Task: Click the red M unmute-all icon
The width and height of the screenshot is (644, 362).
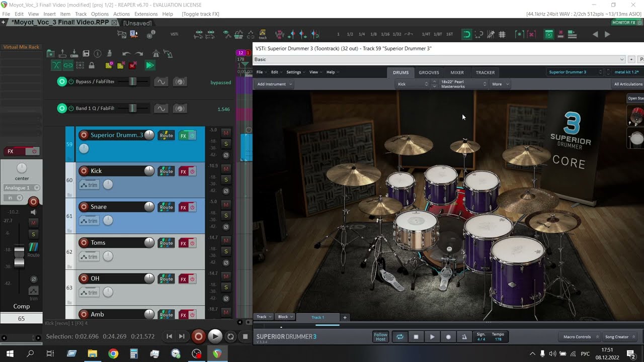Action: (x=132, y=65)
